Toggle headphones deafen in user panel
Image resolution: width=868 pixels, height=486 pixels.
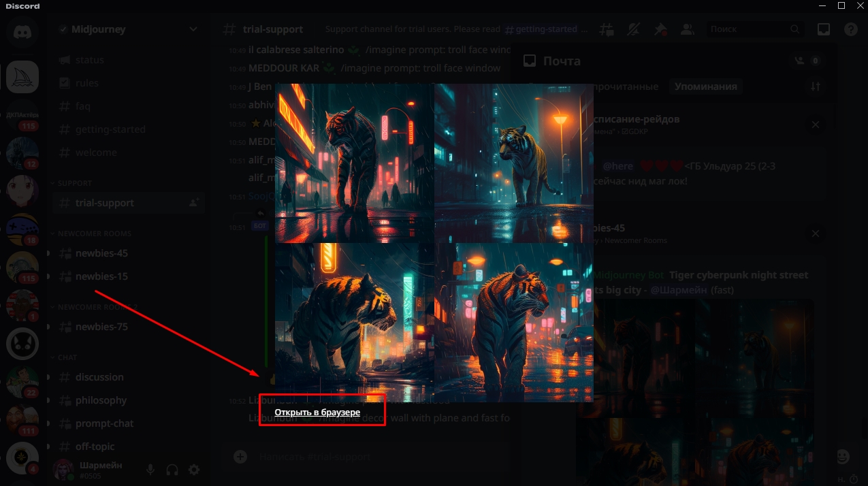172,469
